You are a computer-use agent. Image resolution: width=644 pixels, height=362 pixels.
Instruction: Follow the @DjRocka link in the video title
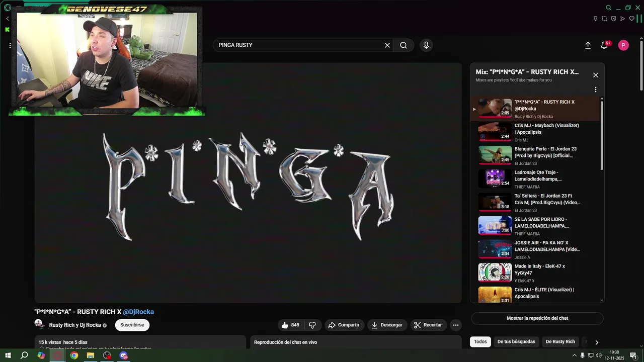coord(138,312)
